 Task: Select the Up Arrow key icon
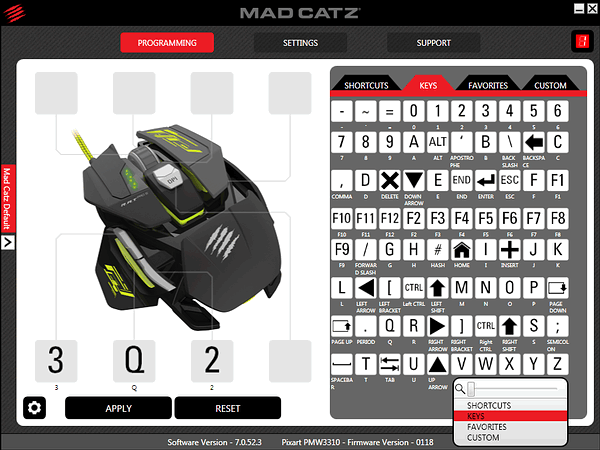[437, 364]
